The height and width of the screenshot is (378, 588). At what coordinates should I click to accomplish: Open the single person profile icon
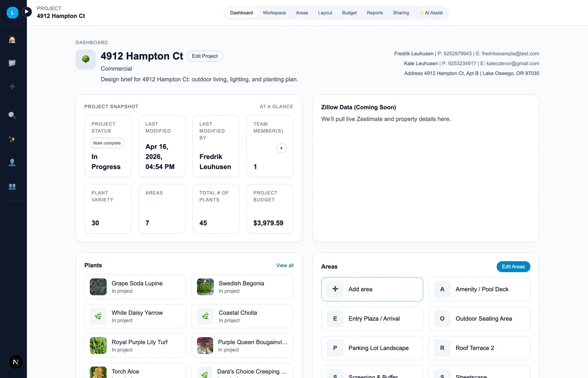[x=12, y=162]
